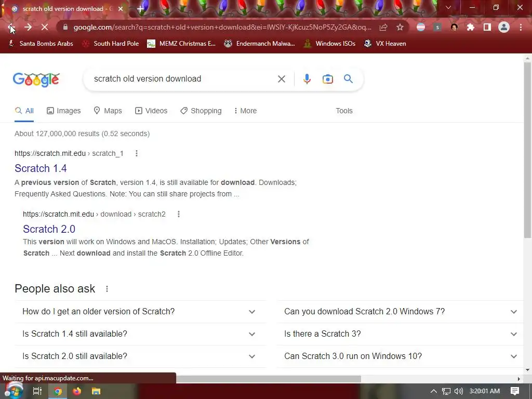532x399 pixels.
Task: Open the MEMZ Christmas bookmark
Action: click(181, 44)
